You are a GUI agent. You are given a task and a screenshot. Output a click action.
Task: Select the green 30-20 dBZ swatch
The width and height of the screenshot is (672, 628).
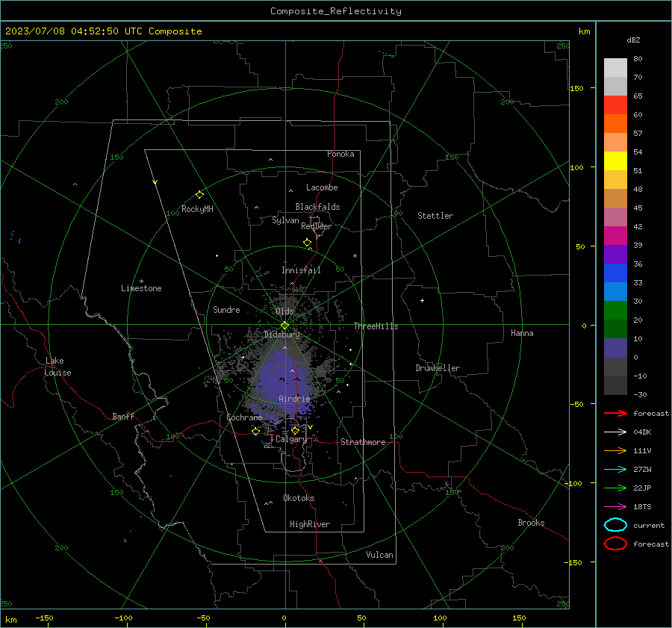tap(615, 310)
